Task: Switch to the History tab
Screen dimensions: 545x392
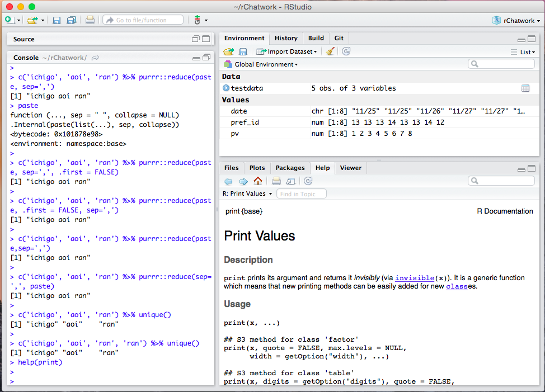Action: click(286, 38)
